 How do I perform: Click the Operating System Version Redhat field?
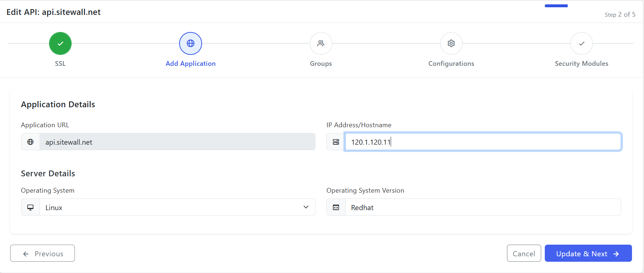(x=483, y=207)
